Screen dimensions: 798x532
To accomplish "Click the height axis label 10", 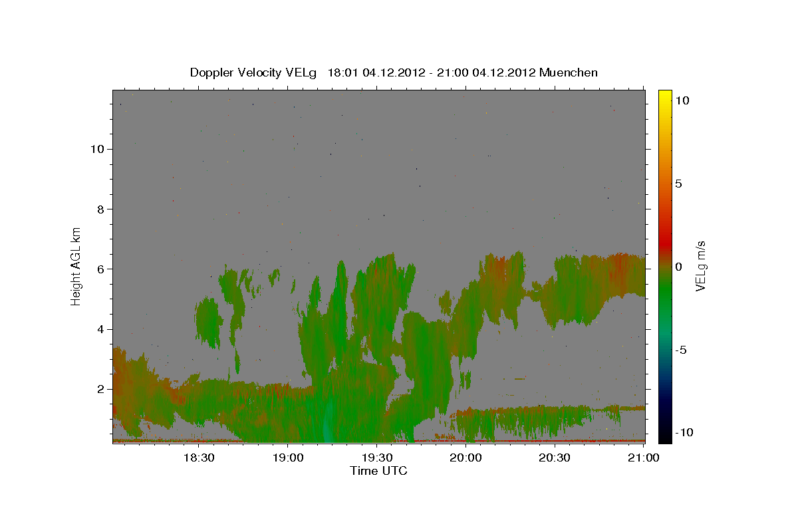I will pyautogui.click(x=99, y=149).
